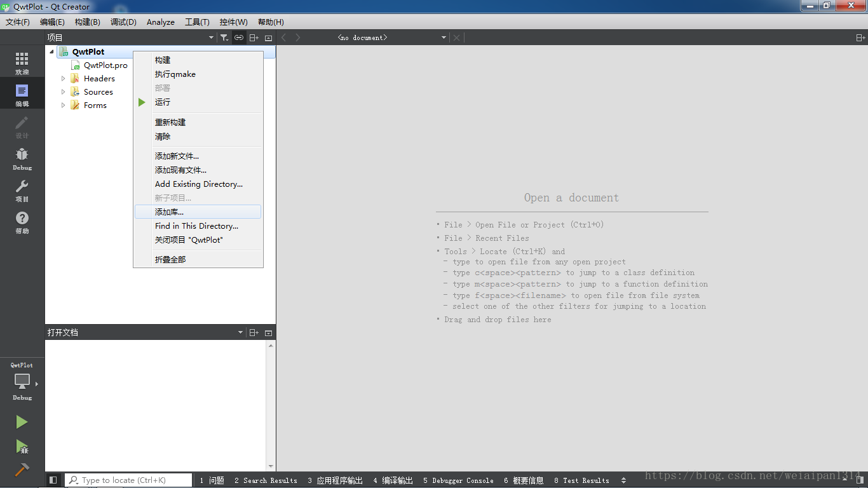Collapse the QwtPlot project tree node
This screenshot has width=868, height=488.
[51, 52]
